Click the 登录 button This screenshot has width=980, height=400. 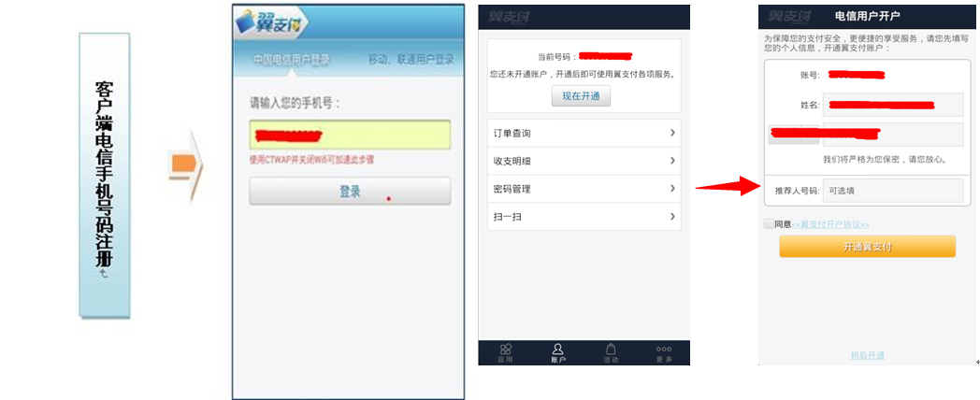point(350,192)
